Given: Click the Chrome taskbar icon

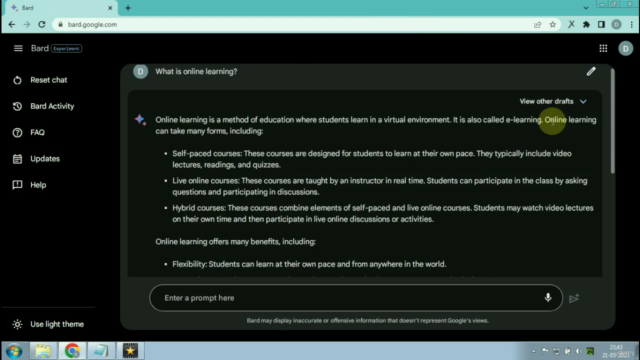Looking at the screenshot, I should pyautogui.click(x=72, y=351).
